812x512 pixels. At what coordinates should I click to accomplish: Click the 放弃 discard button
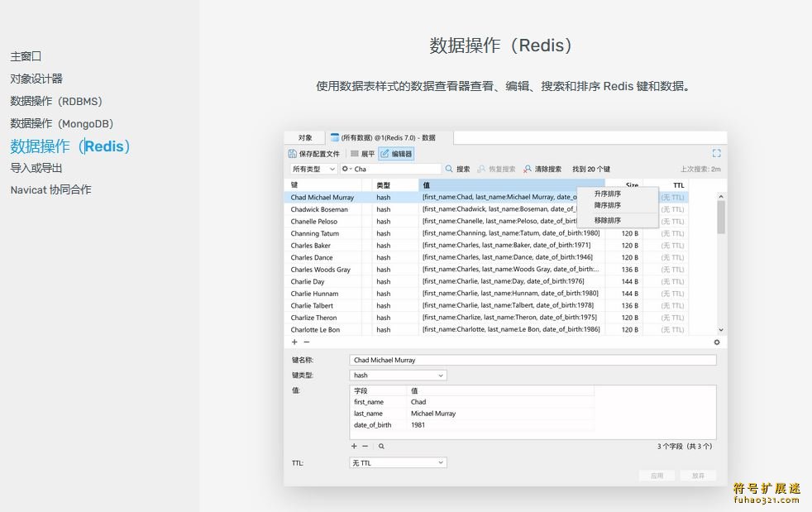point(698,476)
